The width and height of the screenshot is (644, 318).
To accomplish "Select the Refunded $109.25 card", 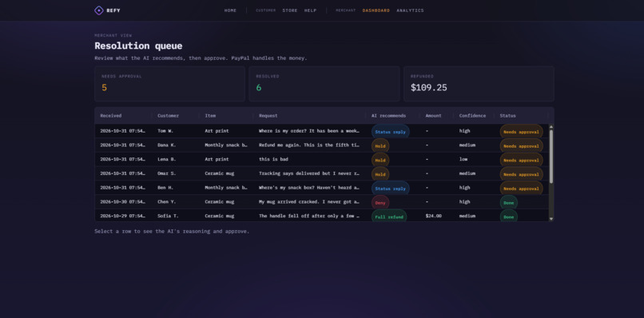I will pos(479,84).
